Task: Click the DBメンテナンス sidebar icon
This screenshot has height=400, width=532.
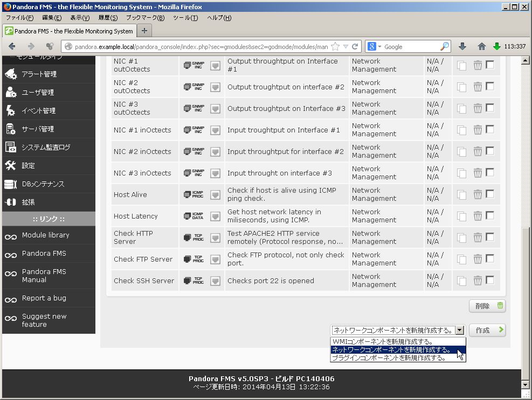Action: click(11, 184)
